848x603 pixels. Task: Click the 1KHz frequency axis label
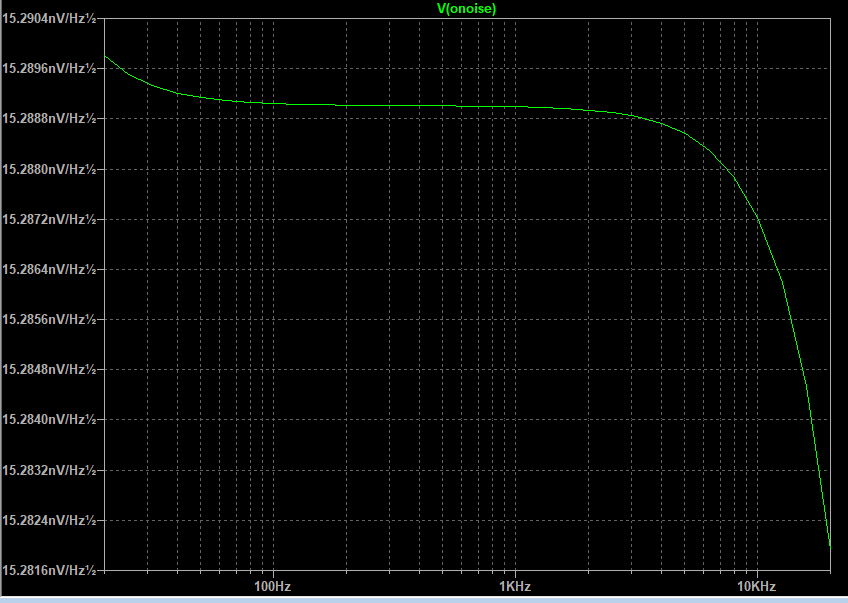[x=515, y=587]
